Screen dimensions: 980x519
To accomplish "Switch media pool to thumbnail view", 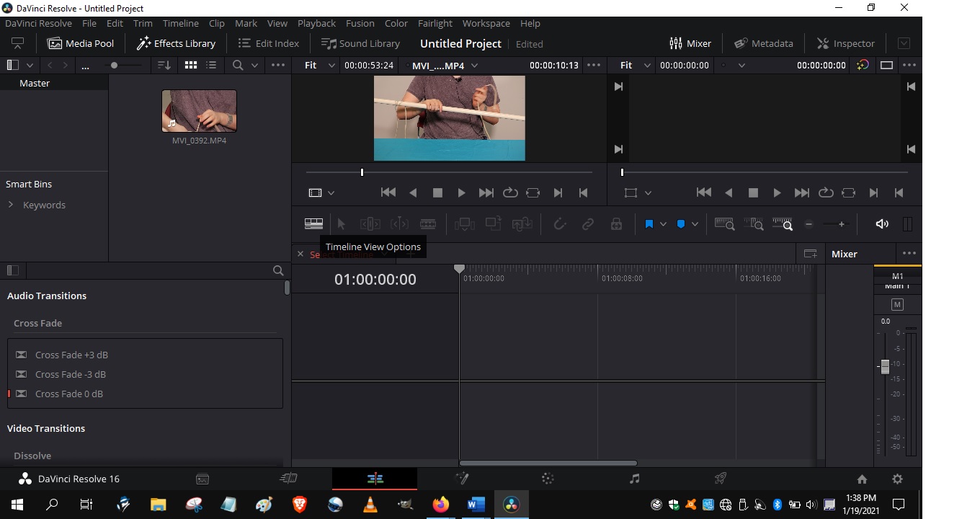I will 191,65.
